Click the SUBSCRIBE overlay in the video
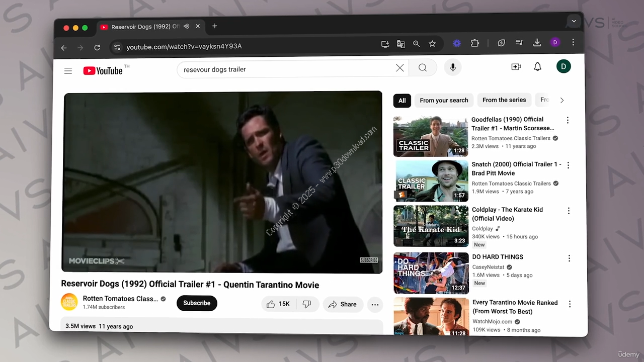 coord(369,260)
